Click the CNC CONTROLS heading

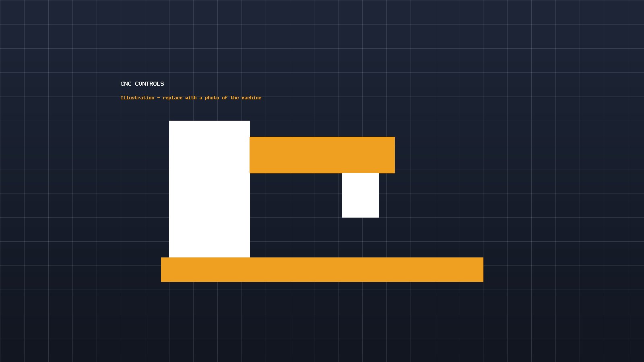(142, 84)
